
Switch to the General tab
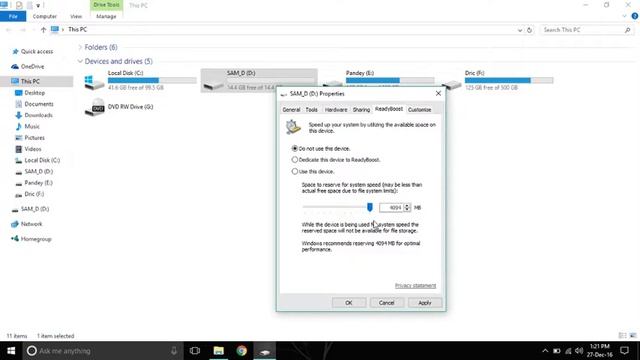point(291,109)
